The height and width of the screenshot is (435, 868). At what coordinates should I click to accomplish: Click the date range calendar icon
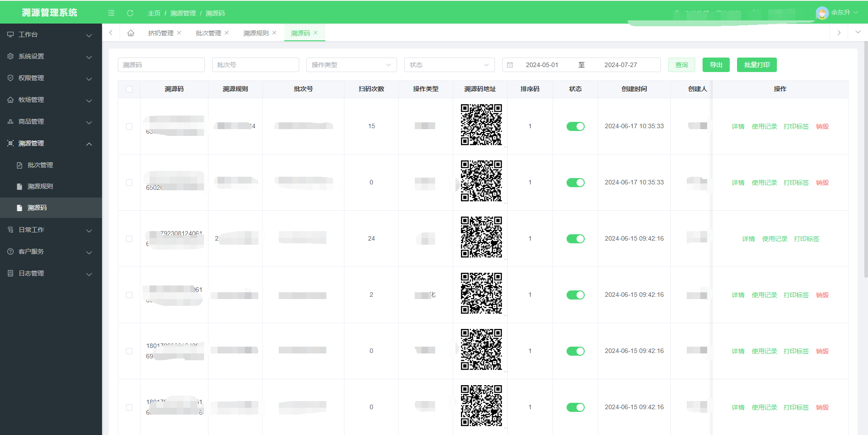point(510,65)
